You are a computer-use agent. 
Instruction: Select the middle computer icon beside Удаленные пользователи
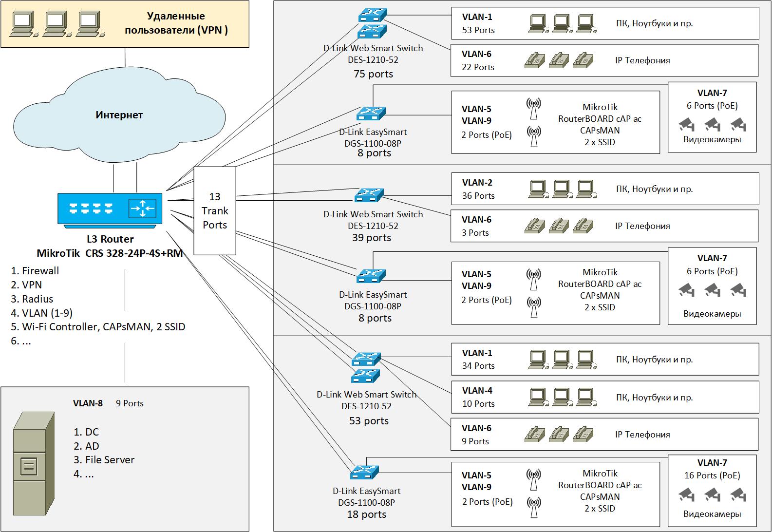(59, 25)
